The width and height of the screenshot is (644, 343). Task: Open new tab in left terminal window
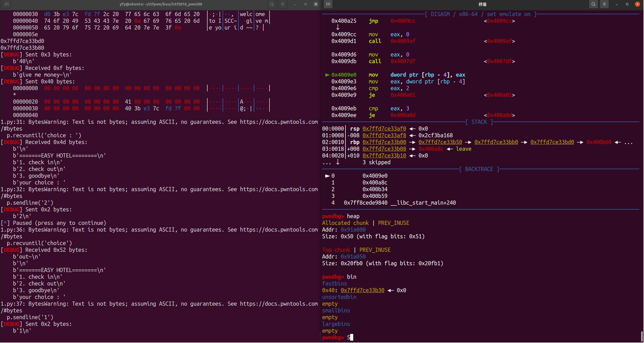[x=6, y=4]
